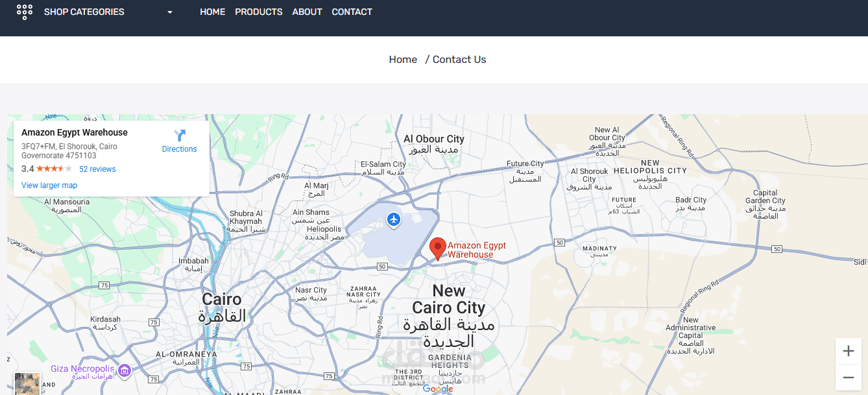Click the Imbabah map label
The height and width of the screenshot is (395, 868).
pyautogui.click(x=193, y=265)
